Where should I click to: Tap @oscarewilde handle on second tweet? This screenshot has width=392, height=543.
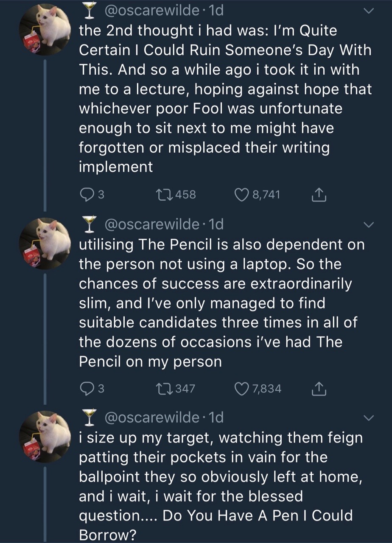[x=150, y=224]
